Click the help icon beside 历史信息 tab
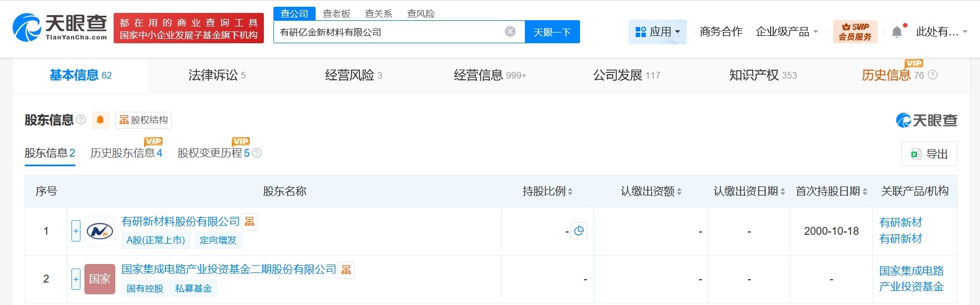 click(932, 75)
